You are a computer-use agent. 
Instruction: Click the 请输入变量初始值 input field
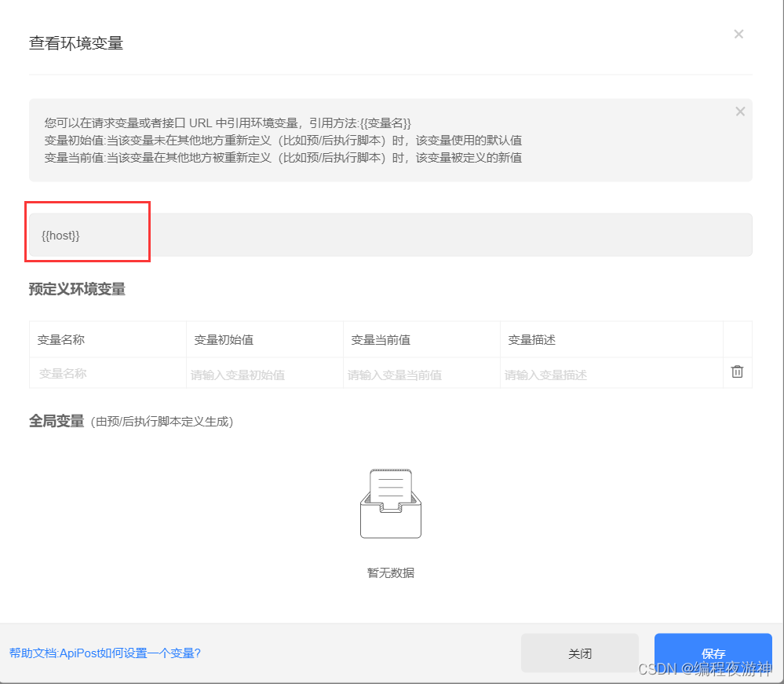click(x=264, y=375)
